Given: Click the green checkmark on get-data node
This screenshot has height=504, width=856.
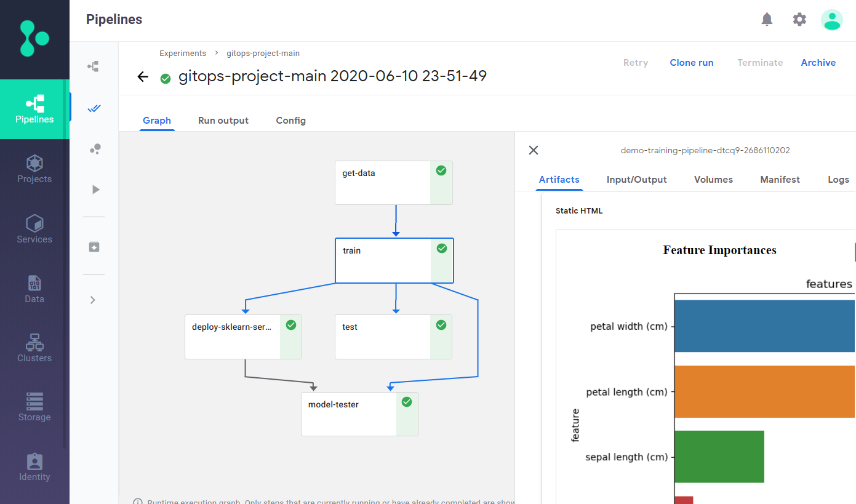Looking at the screenshot, I should click(x=441, y=170).
